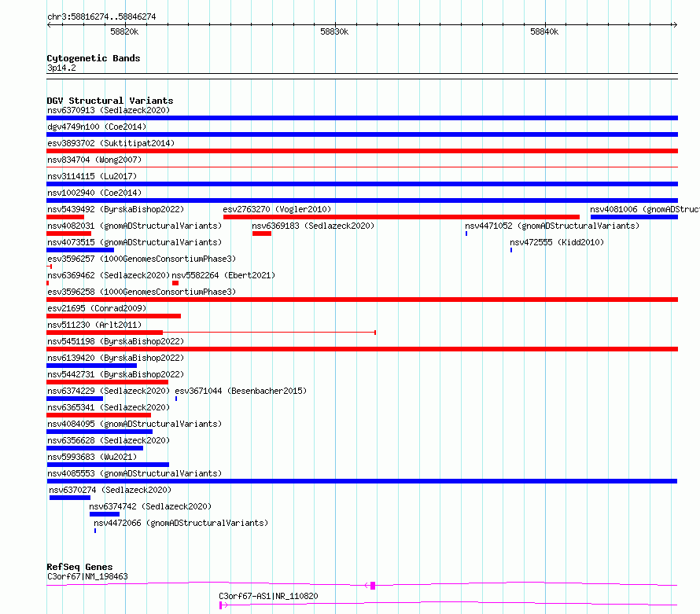700x614 pixels.
Task: Click the nsv511230 (Arlt2011) label
Action: [x=94, y=325]
